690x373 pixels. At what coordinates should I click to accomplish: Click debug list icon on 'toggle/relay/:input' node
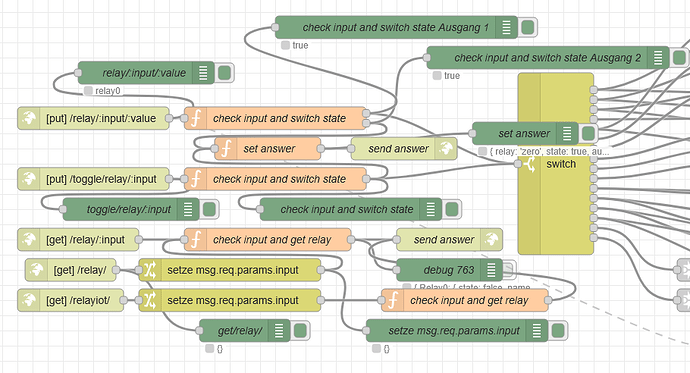[188, 209]
